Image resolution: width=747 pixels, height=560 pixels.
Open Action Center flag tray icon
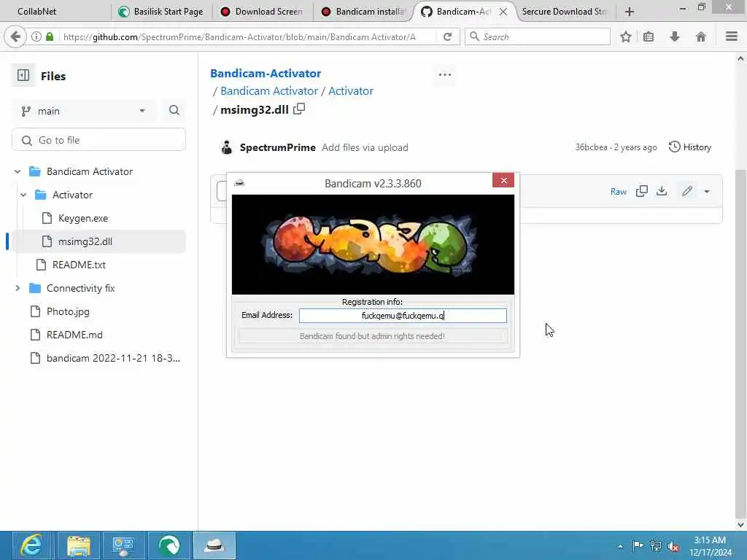click(638, 546)
